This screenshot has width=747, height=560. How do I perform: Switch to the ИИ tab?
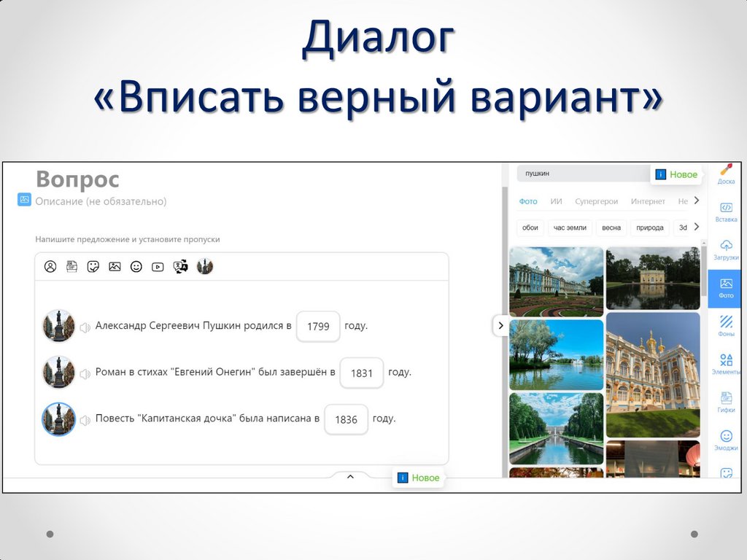click(556, 201)
